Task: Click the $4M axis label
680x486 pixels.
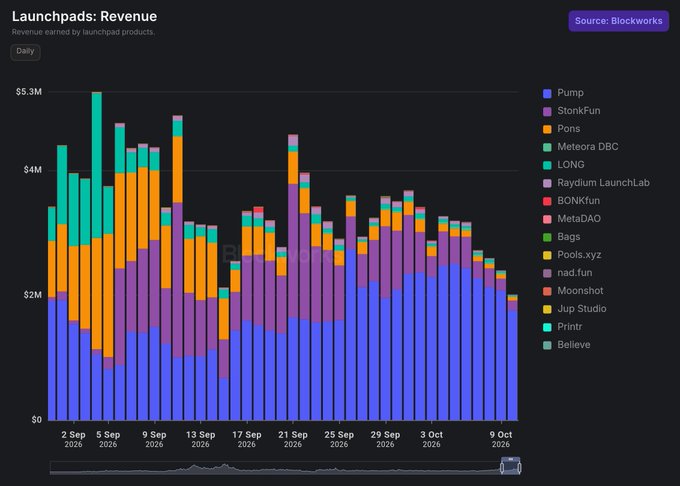Action: click(x=33, y=170)
